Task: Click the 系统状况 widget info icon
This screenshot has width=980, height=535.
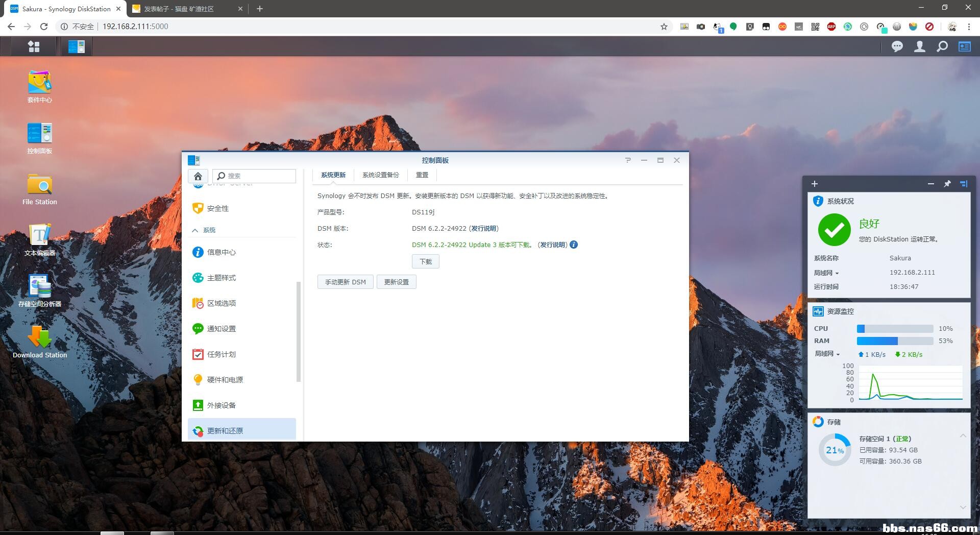Action: point(818,201)
